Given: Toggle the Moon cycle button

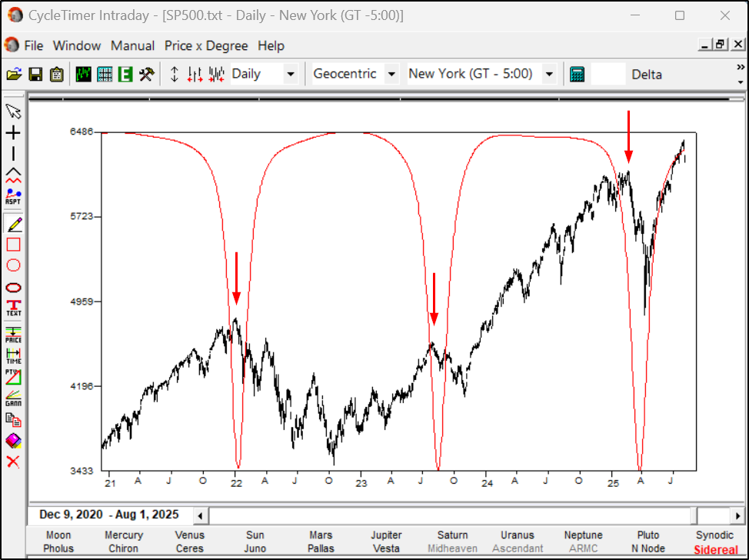Looking at the screenshot, I should click(58, 535).
